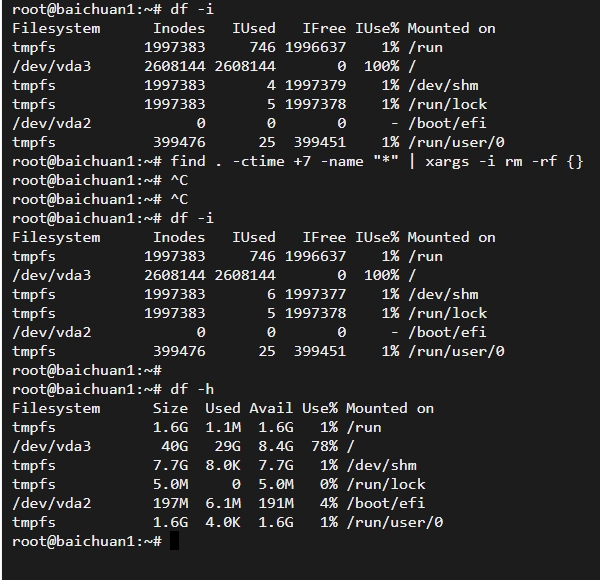Image resolution: width=600 pixels, height=580 pixels.
Task: Click the terminal cursor at the last prompt
Action: tap(174, 541)
